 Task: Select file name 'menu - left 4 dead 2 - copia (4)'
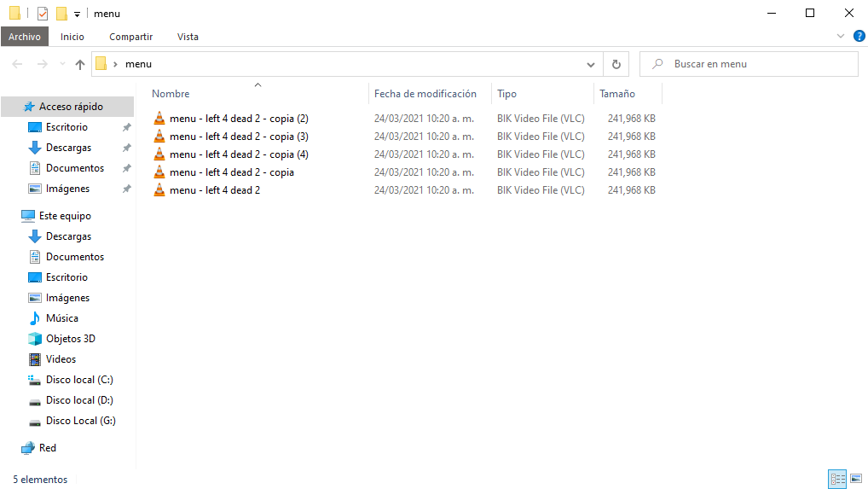coord(239,154)
